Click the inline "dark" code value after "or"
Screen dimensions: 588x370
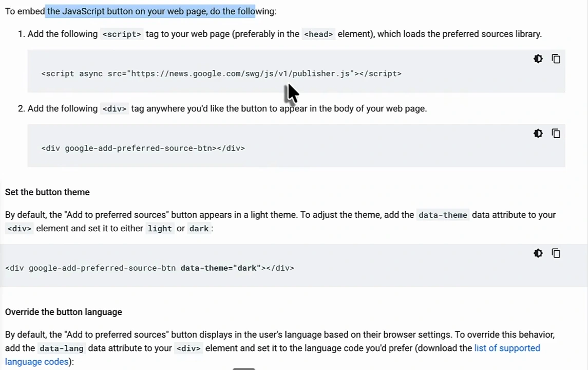pos(199,229)
